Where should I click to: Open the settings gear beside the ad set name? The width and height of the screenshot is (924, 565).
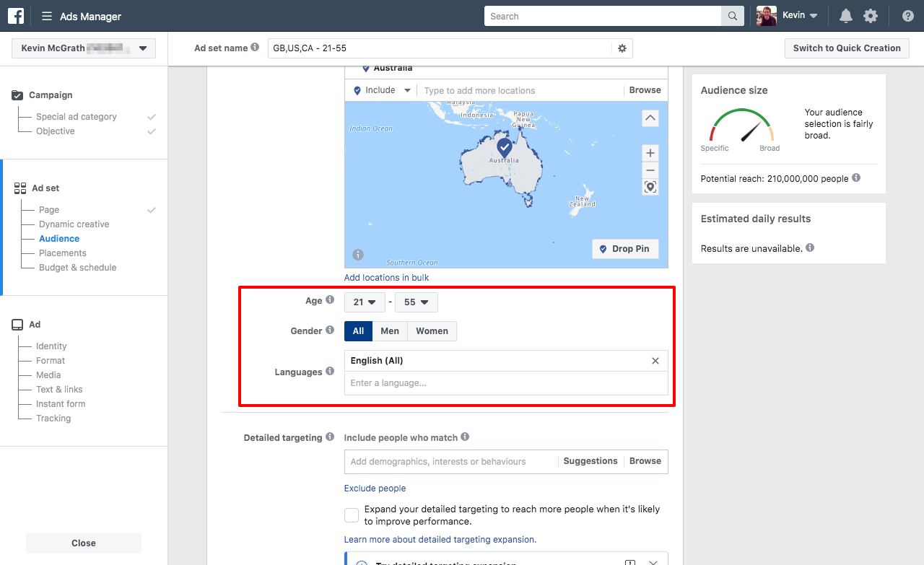tap(622, 48)
